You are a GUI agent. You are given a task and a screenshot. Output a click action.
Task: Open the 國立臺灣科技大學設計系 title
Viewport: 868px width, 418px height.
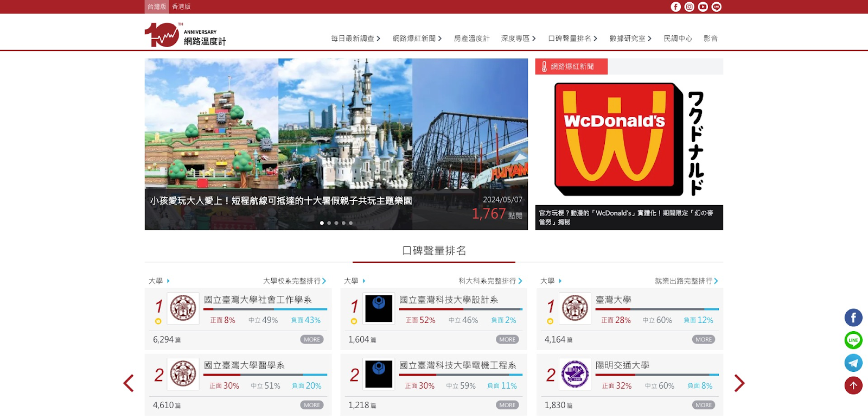(449, 300)
